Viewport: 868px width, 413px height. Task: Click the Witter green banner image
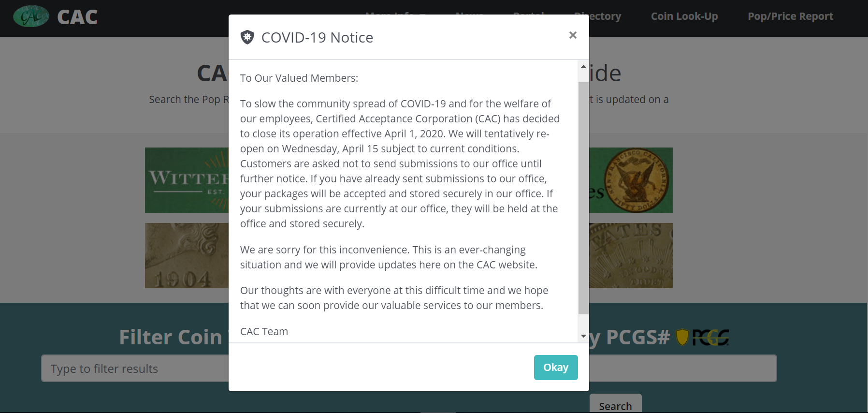pos(187,180)
